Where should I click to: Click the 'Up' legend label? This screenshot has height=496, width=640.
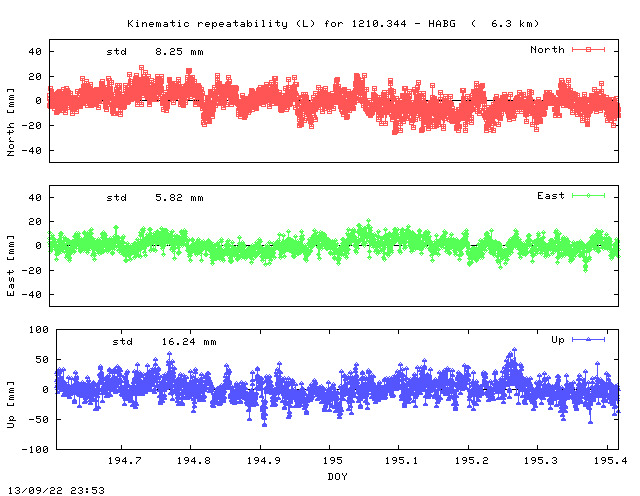(x=558, y=340)
